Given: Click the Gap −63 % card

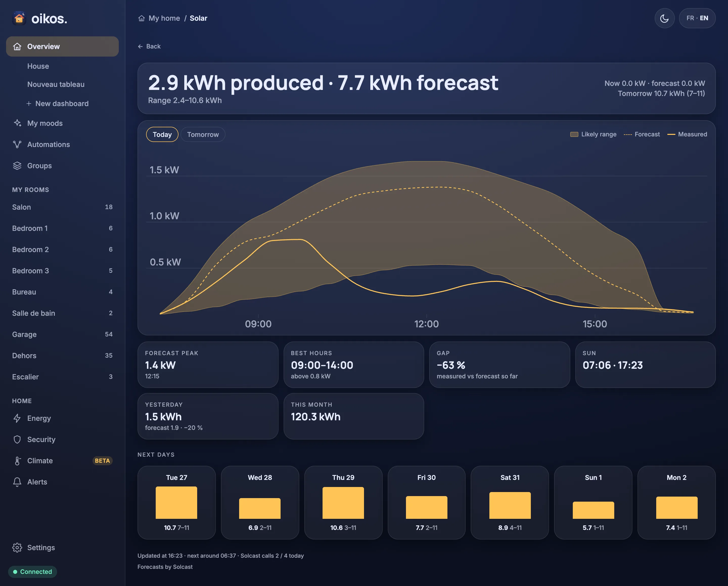Looking at the screenshot, I should point(500,365).
